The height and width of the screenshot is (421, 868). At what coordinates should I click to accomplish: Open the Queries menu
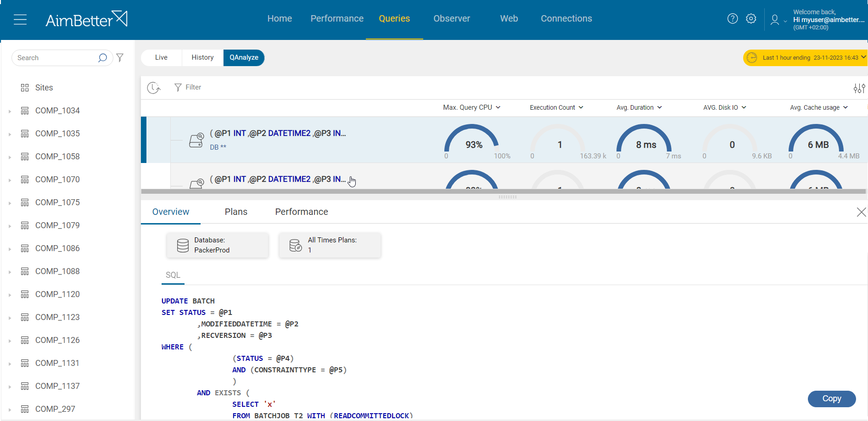point(394,18)
